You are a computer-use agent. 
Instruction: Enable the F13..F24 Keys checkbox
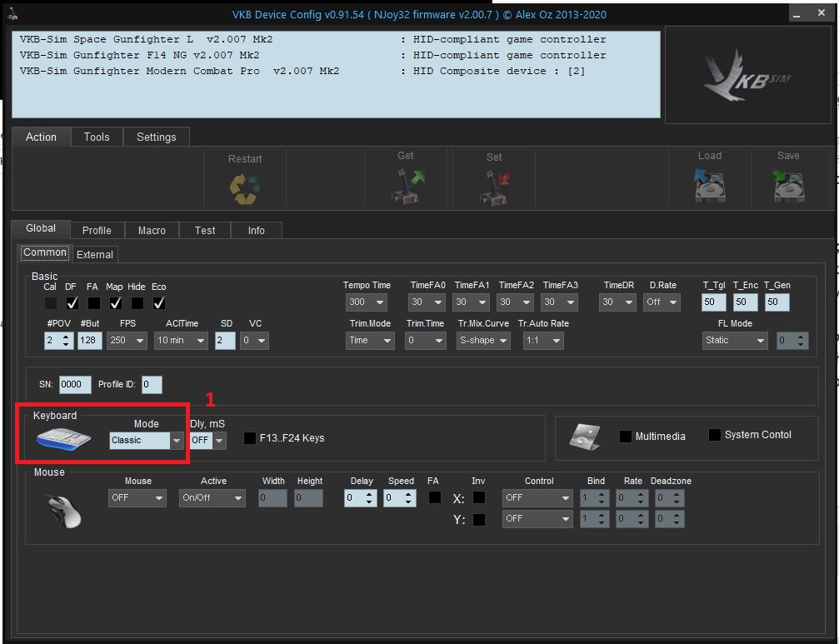click(249, 438)
